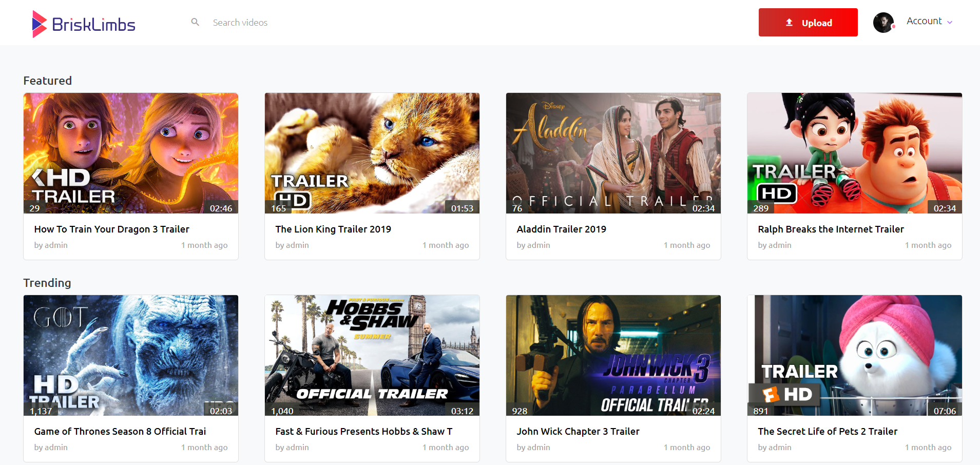This screenshot has height=465, width=980.
Task: Click '1 month ago' under Ralph Breaks the Internet
Action: point(928,245)
